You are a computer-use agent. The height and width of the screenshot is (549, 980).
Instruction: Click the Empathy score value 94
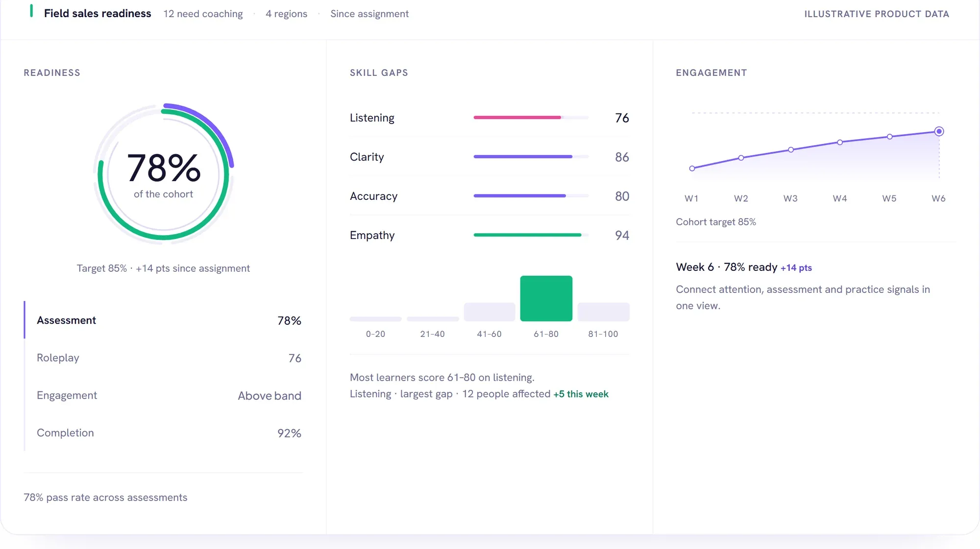click(622, 236)
